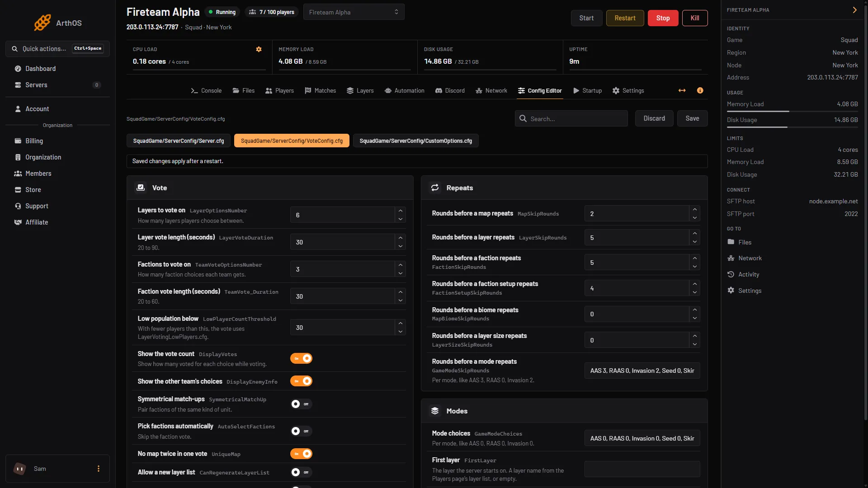Image resolution: width=868 pixels, height=488 pixels.
Task: Decrease Layer vote length value
Action: click(x=400, y=246)
